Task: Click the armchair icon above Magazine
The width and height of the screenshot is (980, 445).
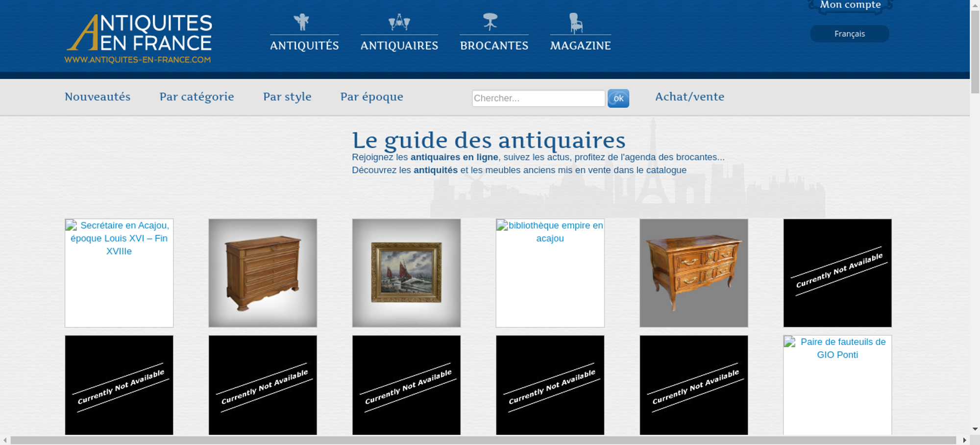Action: (x=576, y=23)
